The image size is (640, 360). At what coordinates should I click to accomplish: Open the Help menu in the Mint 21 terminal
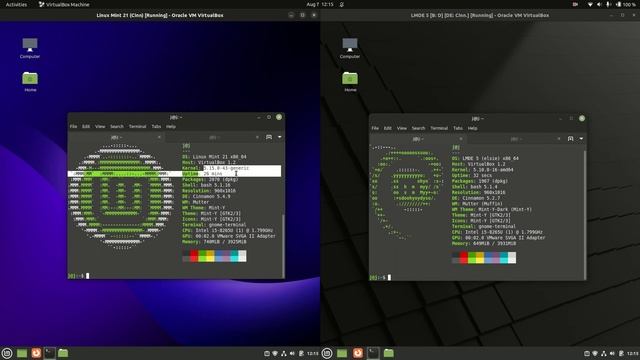tap(171, 127)
